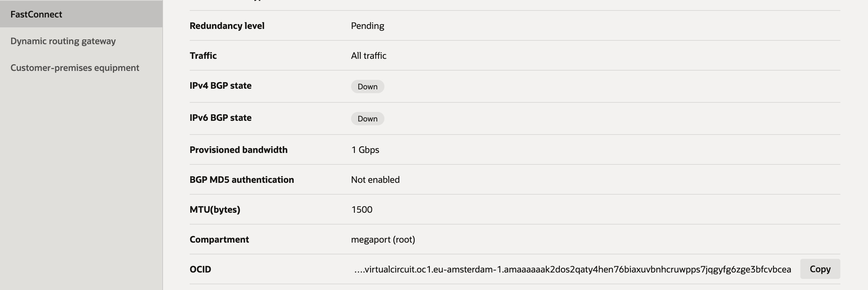Click the BGP MD5 authentication label

point(241,180)
